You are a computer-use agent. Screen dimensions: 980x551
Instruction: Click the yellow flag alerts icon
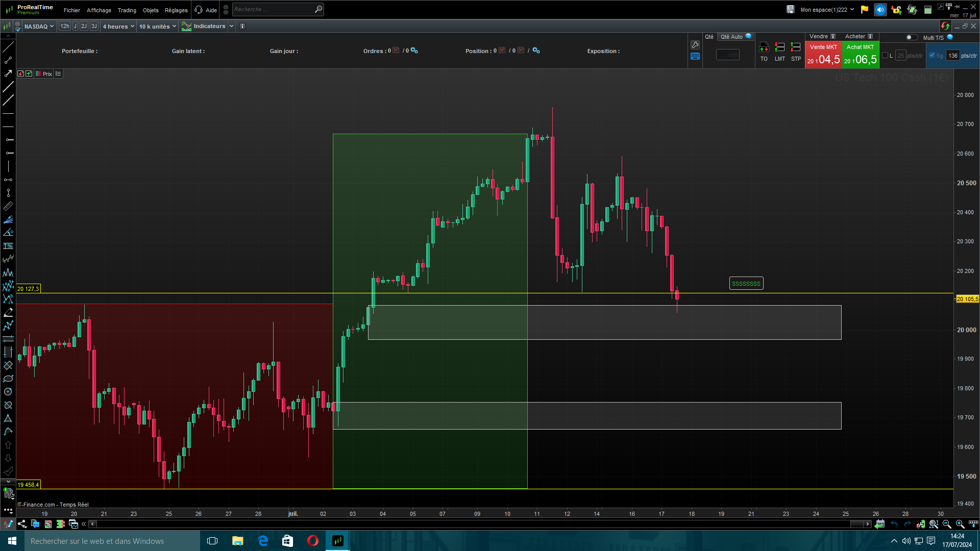coord(864,10)
